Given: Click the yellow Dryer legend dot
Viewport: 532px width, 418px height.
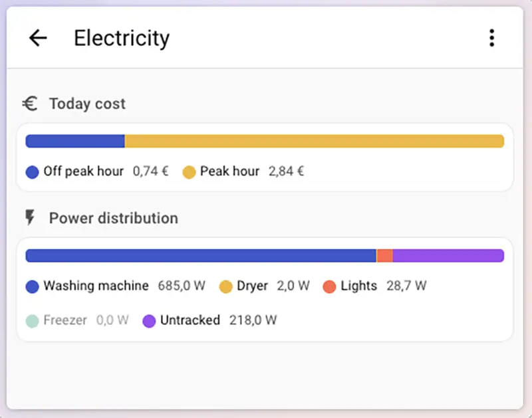Looking at the screenshot, I should [x=226, y=286].
